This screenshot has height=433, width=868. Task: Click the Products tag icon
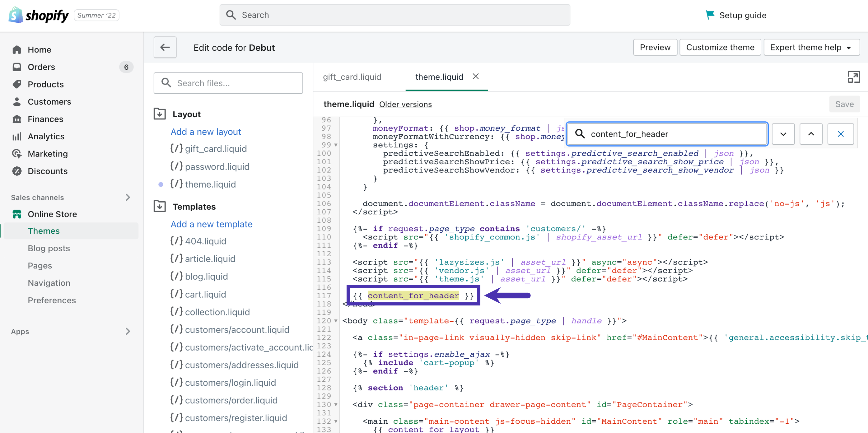(17, 84)
